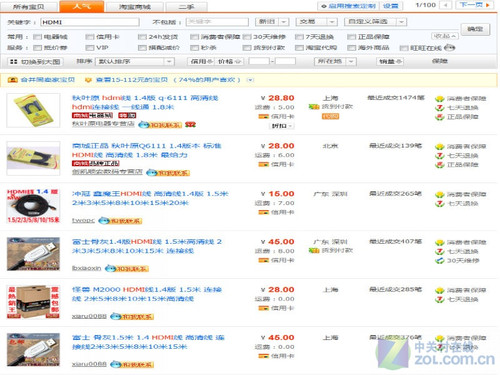Switch to large image view
Image resolution: width=500 pixels, height=375 pixels.
(x=35, y=62)
